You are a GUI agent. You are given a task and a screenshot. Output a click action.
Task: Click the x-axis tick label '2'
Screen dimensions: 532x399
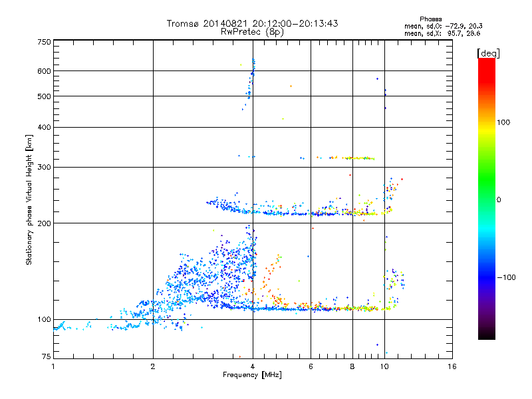point(153,366)
